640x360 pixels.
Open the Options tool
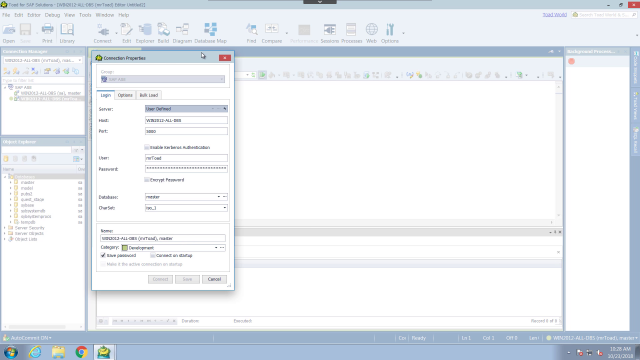[x=390, y=33]
